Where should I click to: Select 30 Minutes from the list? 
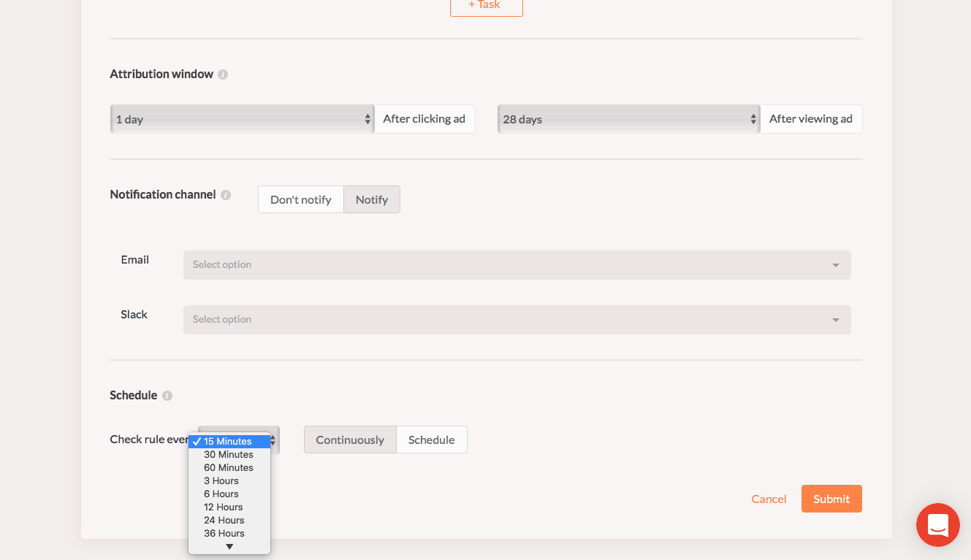(229, 454)
